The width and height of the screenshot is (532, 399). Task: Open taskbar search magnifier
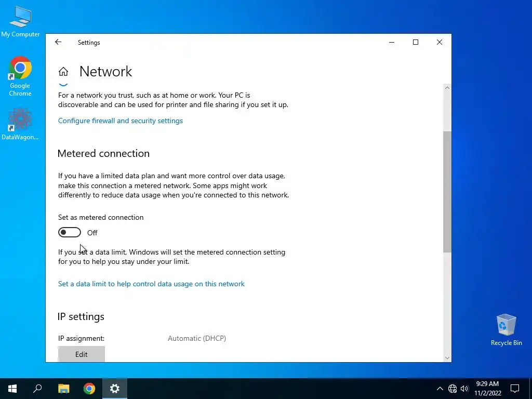(x=37, y=389)
